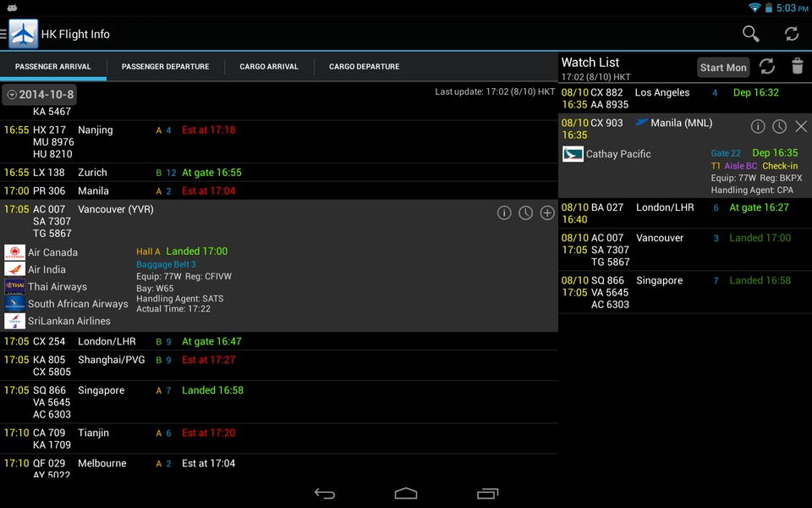Screen dimensions: 812x508
Task: Show info for CX 903 Manila watch entry
Action: tap(758, 126)
